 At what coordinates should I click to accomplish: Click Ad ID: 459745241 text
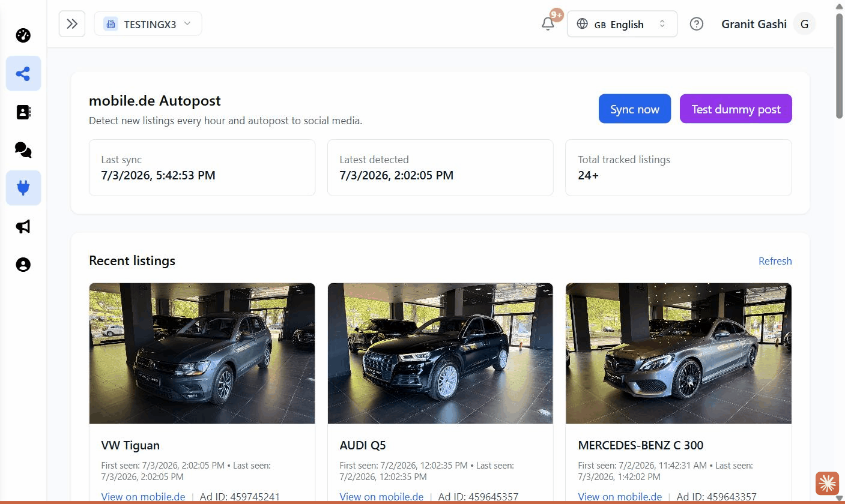[240, 497]
